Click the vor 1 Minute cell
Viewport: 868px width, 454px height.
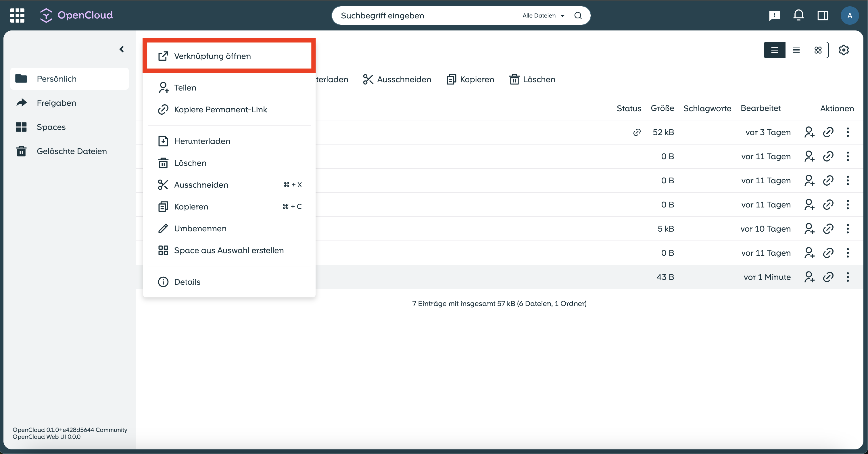[x=767, y=277]
